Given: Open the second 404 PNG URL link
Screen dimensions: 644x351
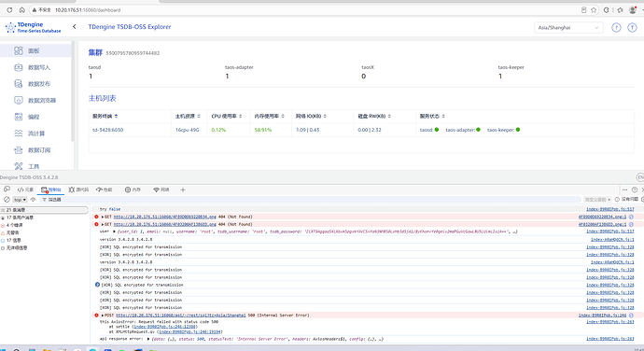Looking at the screenshot, I should point(164,224).
